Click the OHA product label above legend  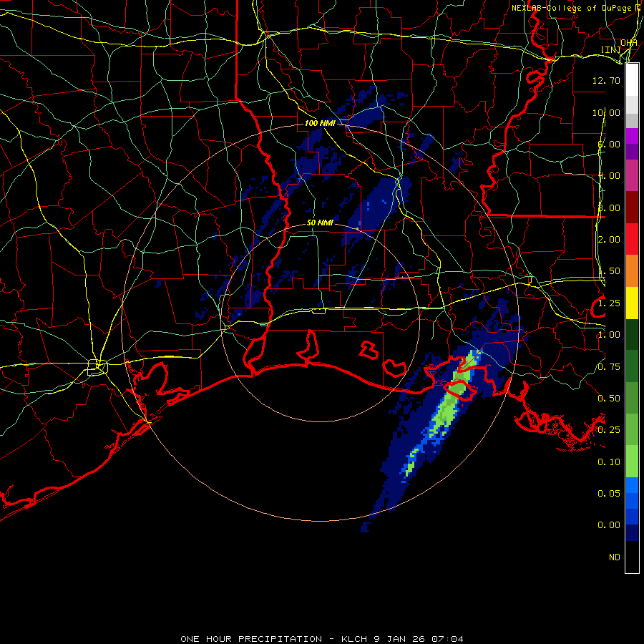click(x=628, y=42)
